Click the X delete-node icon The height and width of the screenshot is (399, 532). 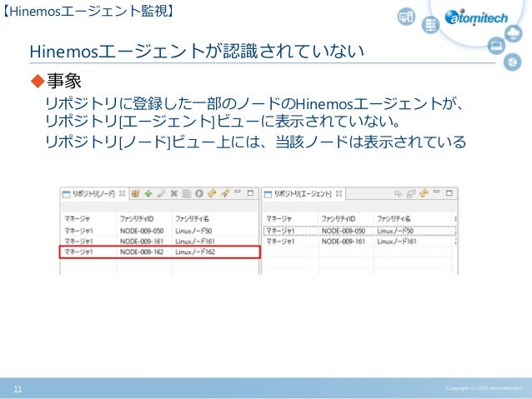(x=173, y=193)
